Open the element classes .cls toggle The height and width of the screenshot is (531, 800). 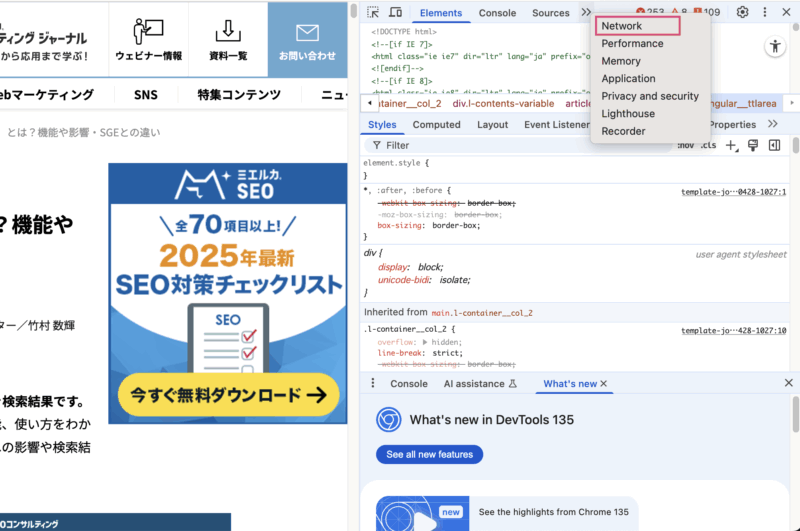click(708, 145)
